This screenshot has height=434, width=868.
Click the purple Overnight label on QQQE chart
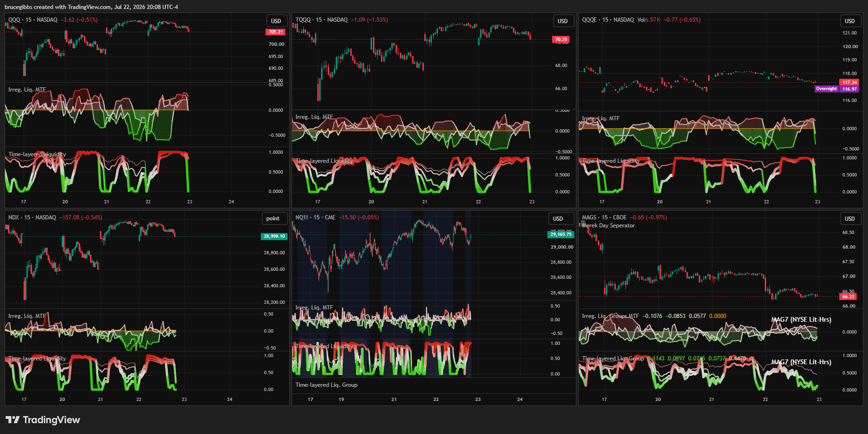827,89
